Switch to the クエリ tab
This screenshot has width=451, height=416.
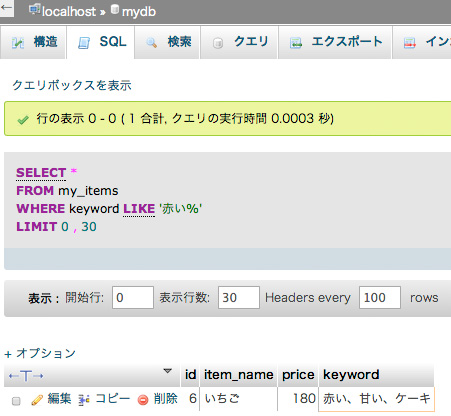239,42
